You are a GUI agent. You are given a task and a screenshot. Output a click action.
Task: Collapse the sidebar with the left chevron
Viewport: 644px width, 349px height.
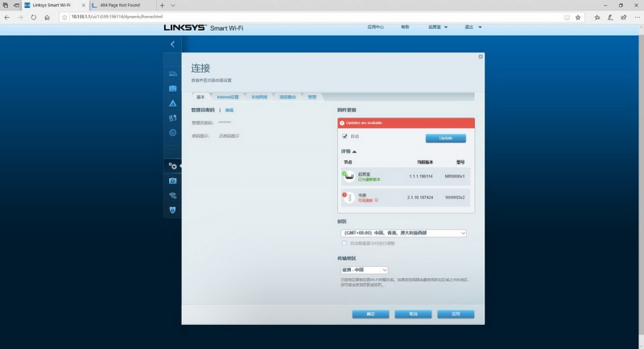[172, 44]
